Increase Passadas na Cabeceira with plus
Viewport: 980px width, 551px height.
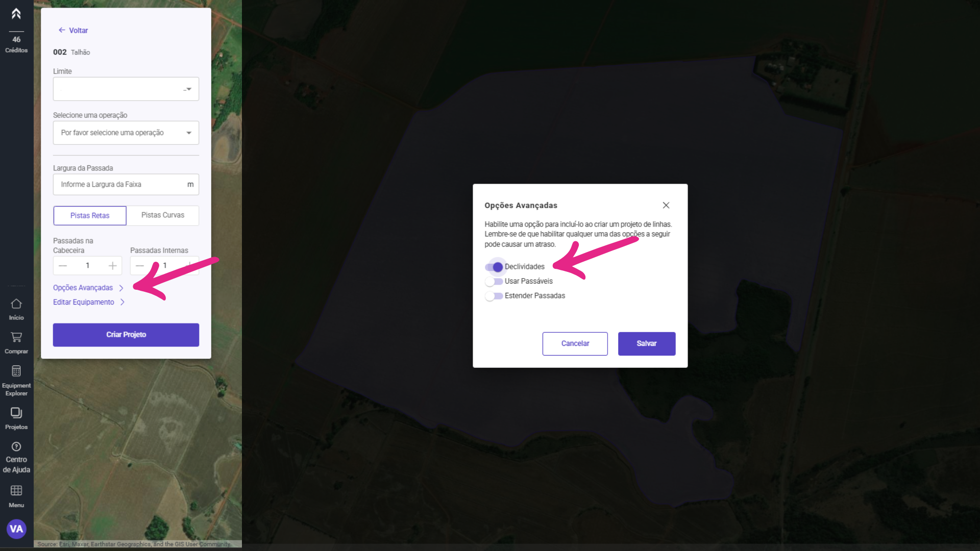tap(113, 266)
